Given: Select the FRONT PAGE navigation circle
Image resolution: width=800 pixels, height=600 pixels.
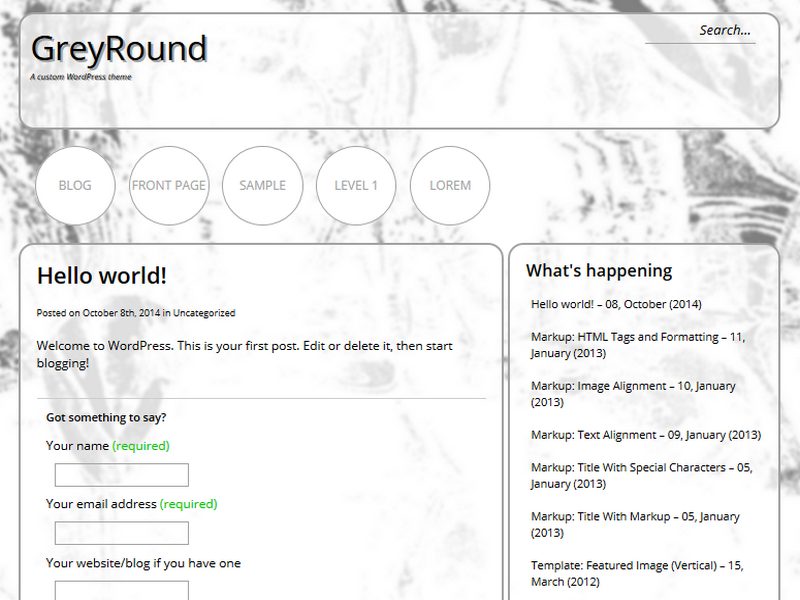Looking at the screenshot, I should 168,185.
